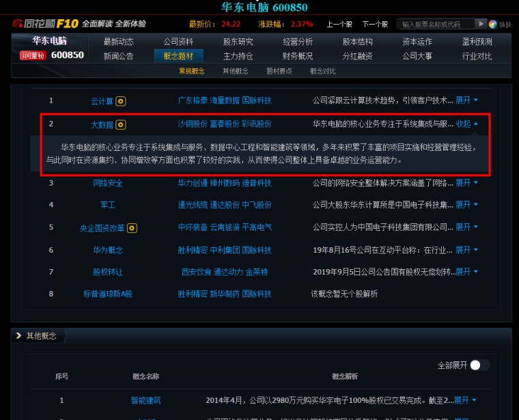Viewport: 519px width, 420px height.
Task: Select the 题材要点 sub-tab
Action: (x=279, y=71)
